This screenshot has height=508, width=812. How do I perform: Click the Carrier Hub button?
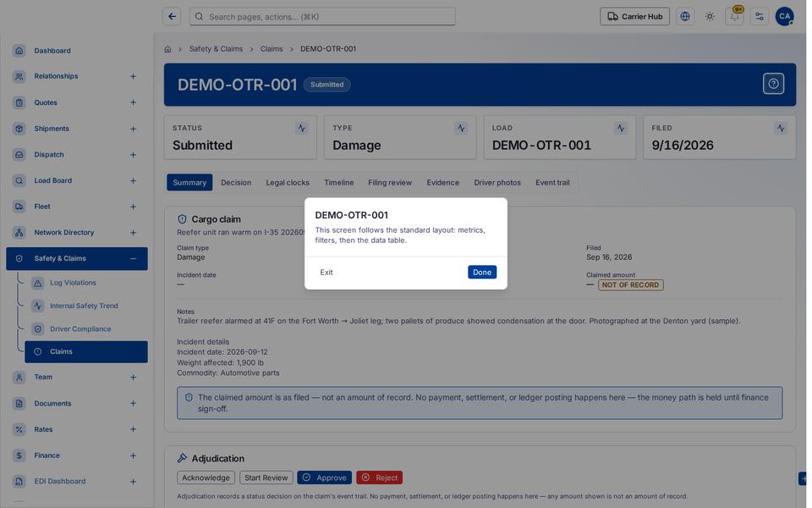tap(635, 17)
